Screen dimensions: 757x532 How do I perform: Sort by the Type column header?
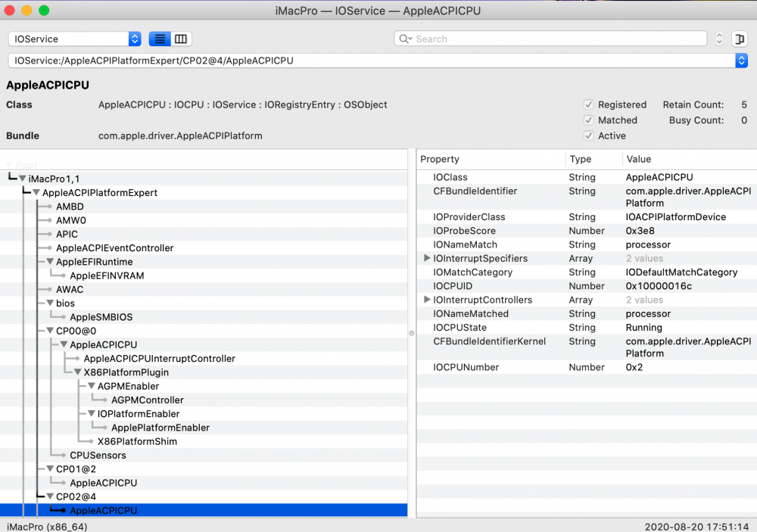(x=593, y=160)
